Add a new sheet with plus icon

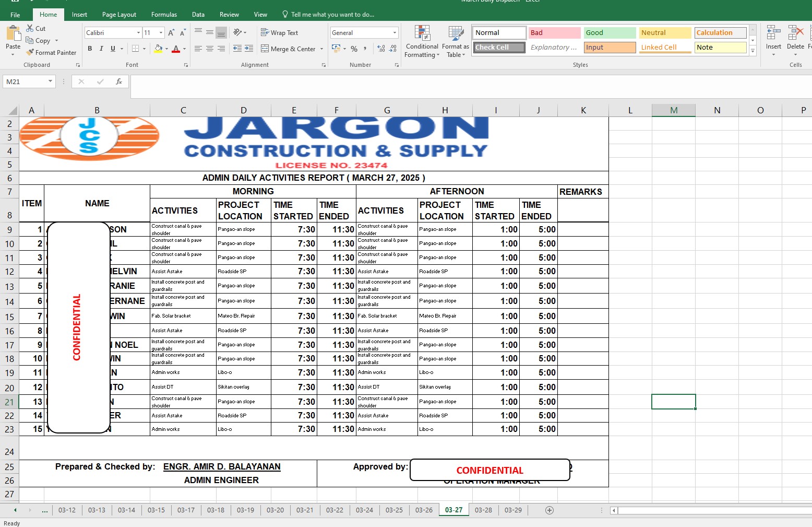550,510
